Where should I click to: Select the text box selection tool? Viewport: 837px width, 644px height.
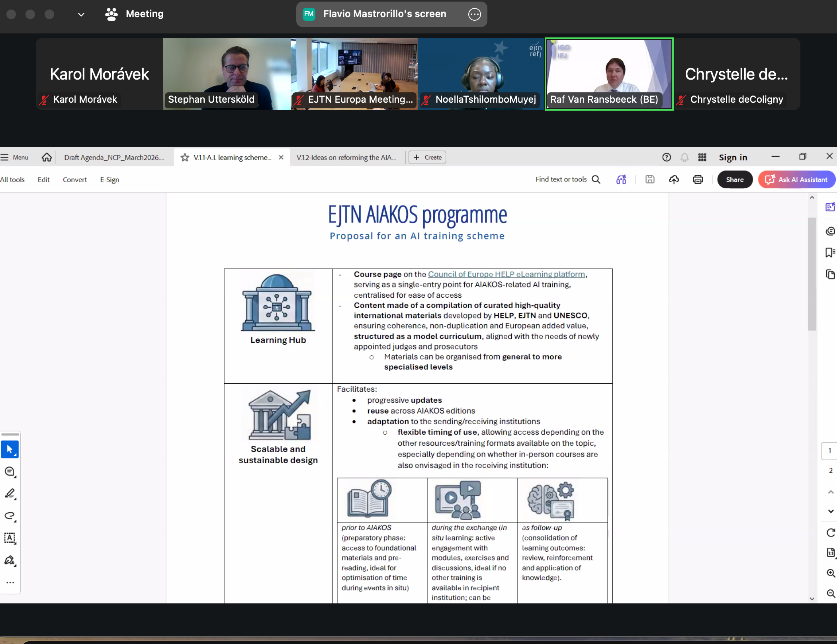(x=10, y=538)
